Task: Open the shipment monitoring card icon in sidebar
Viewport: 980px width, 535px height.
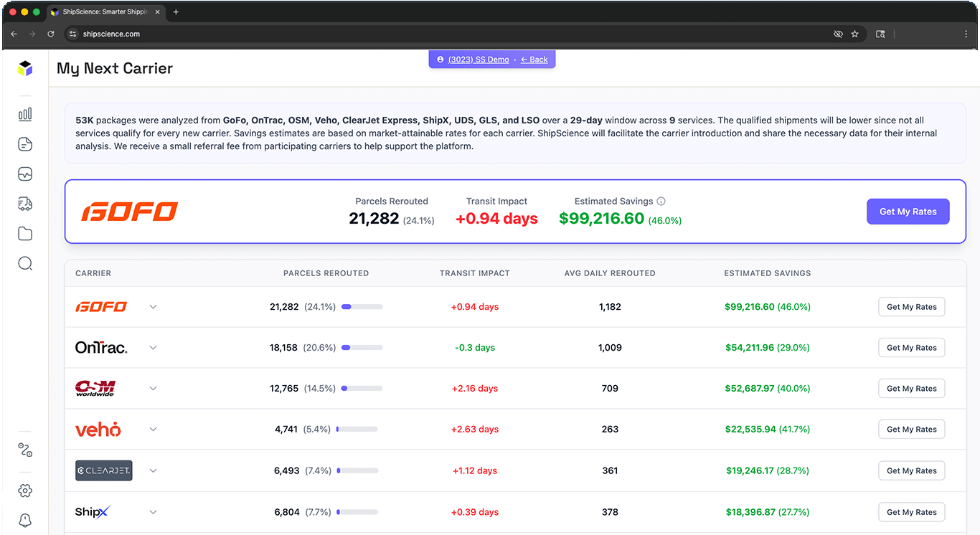Action: pyautogui.click(x=25, y=174)
